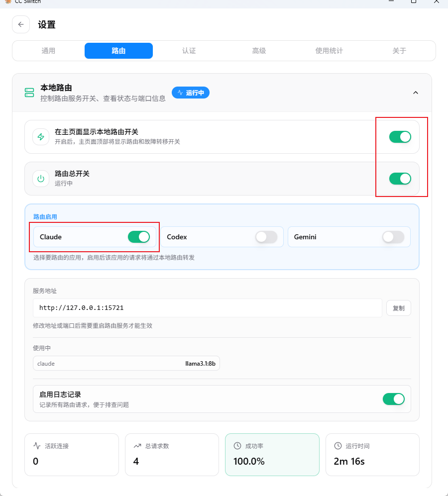Click the clock icon in 成功率 card
This screenshot has height=496, width=448.
(x=237, y=446)
